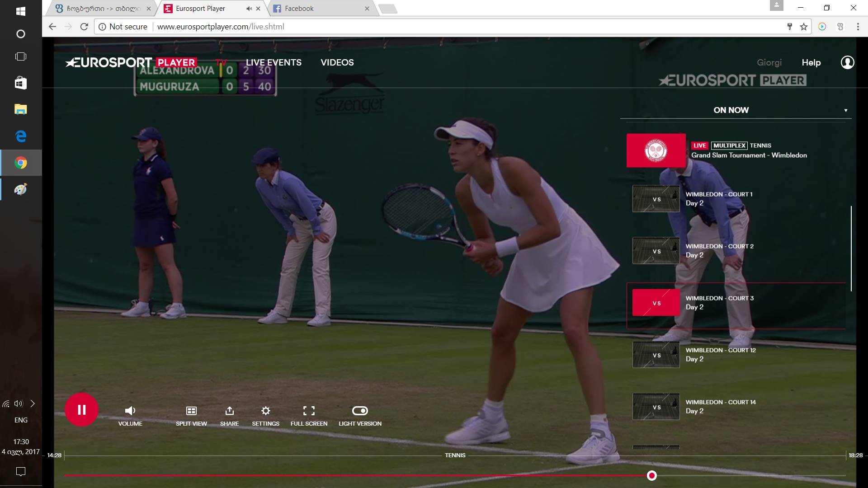
Task: Pause the live stream playback
Action: point(81,410)
